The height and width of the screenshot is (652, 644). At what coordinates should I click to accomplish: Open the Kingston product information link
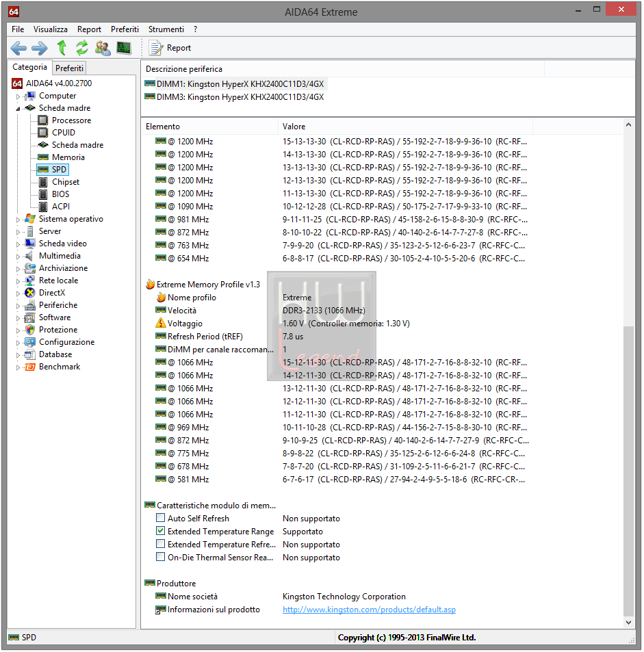pos(369,610)
